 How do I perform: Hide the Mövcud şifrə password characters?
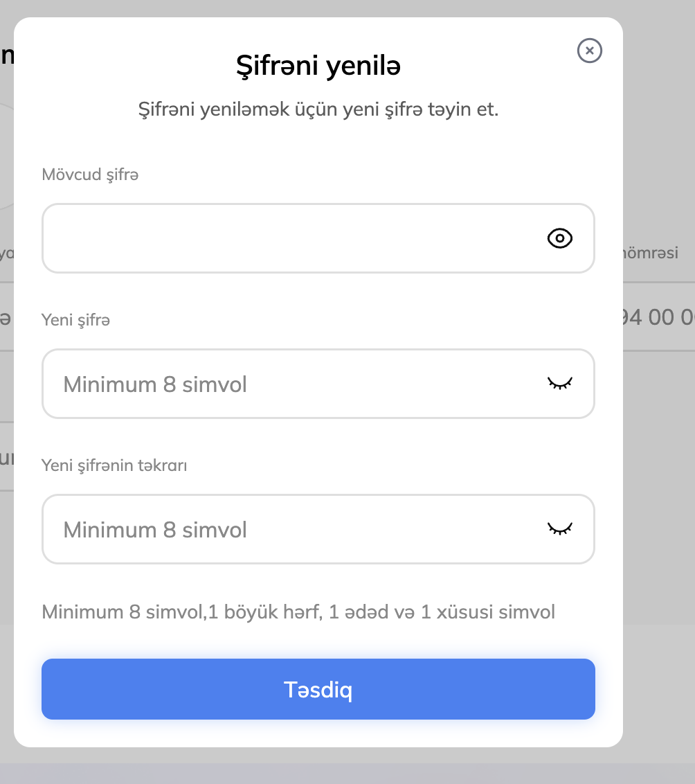559,239
